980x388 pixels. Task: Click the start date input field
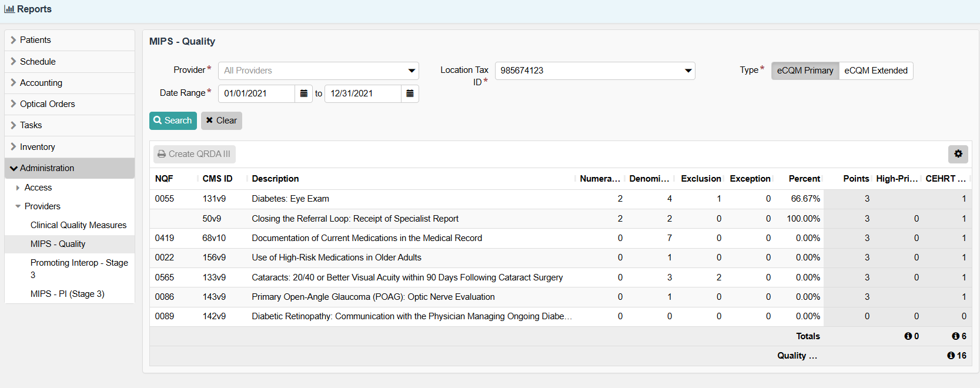(256, 93)
